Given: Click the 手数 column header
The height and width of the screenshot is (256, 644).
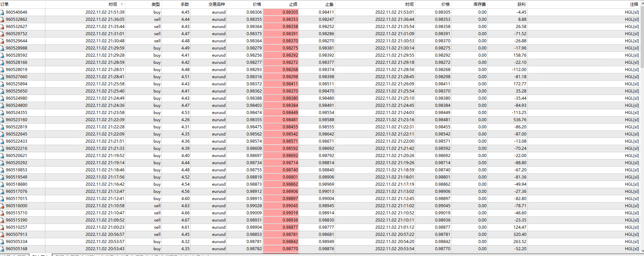Looking at the screenshot, I should click(176, 4).
